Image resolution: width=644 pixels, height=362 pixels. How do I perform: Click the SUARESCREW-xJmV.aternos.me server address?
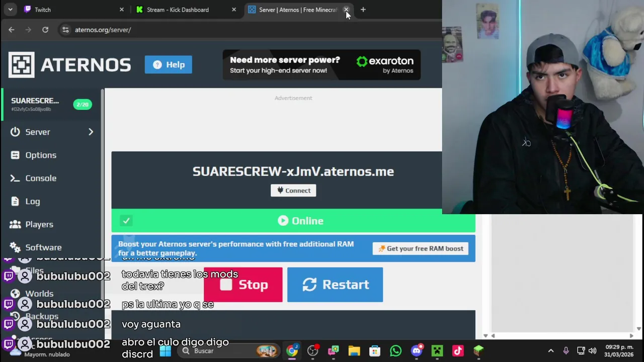[x=293, y=171]
